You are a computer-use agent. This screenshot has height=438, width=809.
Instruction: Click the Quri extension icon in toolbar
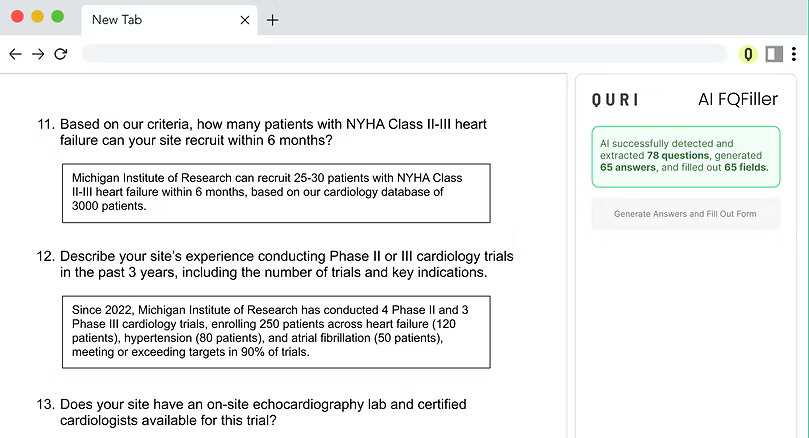click(x=747, y=54)
